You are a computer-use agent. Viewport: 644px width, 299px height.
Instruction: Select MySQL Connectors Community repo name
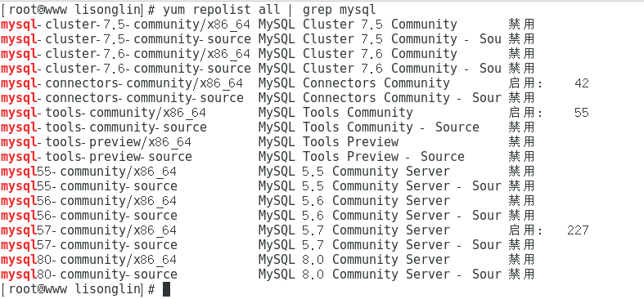(354, 83)
